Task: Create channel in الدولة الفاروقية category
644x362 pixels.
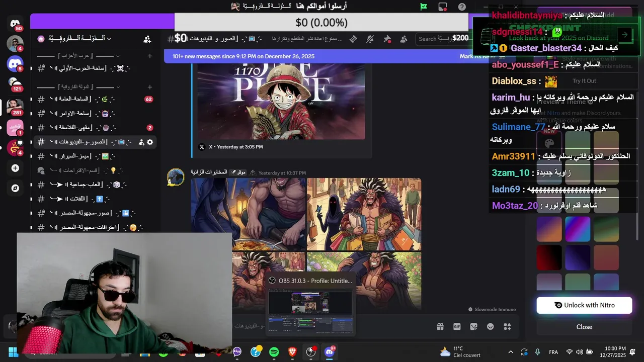Action: click(x=149, y=87)
